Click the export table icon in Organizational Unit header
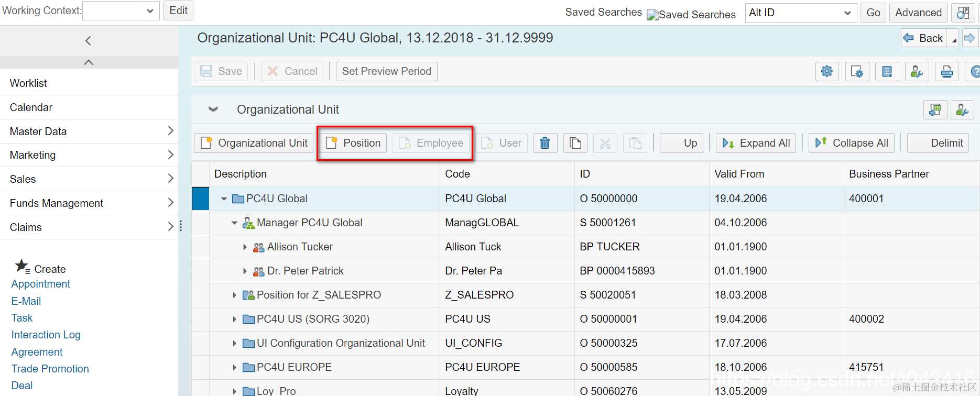Screen dimensions: 980x396 pyautogui.click(x=935, y=109)
